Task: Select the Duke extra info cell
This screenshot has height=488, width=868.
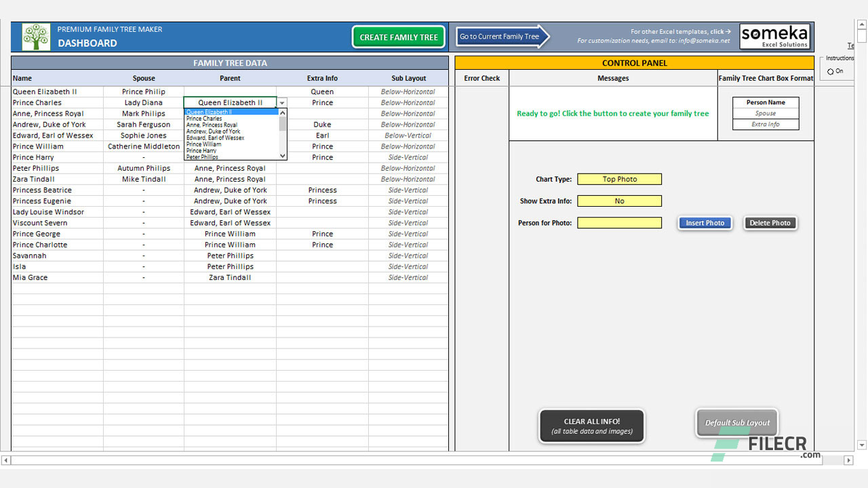Action: pyautogui.click(x=322, y=125)
